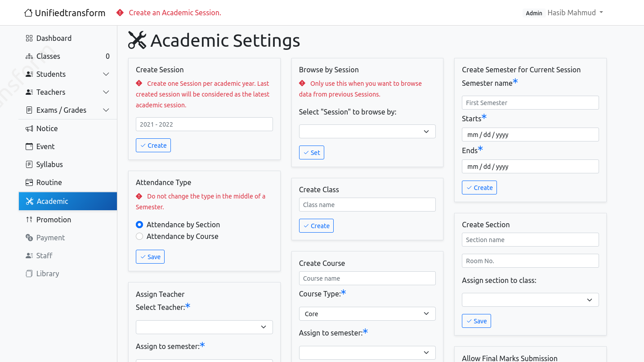The width and height of the screenshot is (644, 362).
Task: Click the Unifiedtransform home icon
Action: [x=28, y=13]
